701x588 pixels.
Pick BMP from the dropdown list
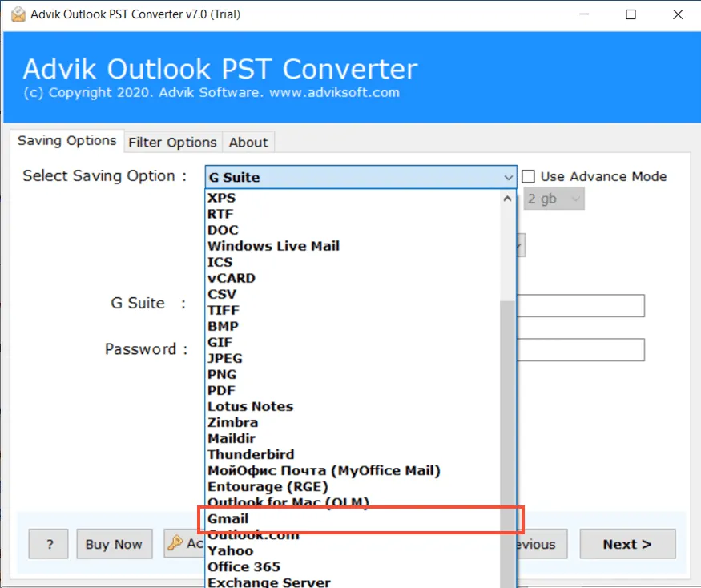click(353, 326)
